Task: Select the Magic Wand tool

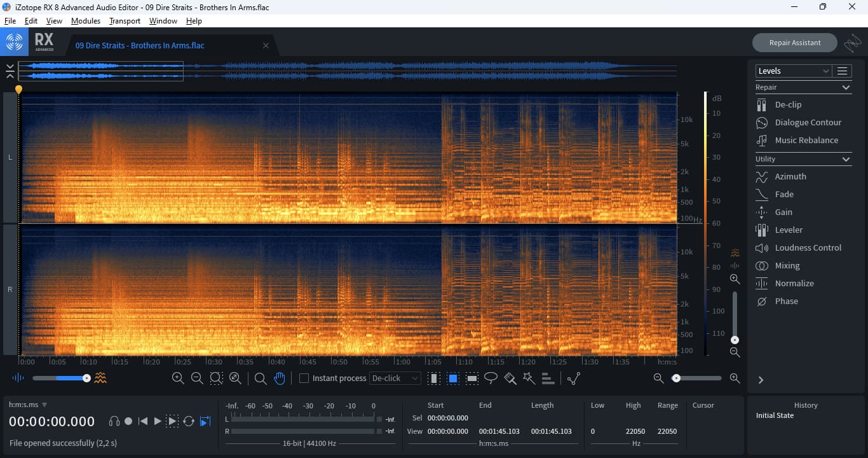Action: click(x=529, y=378)
